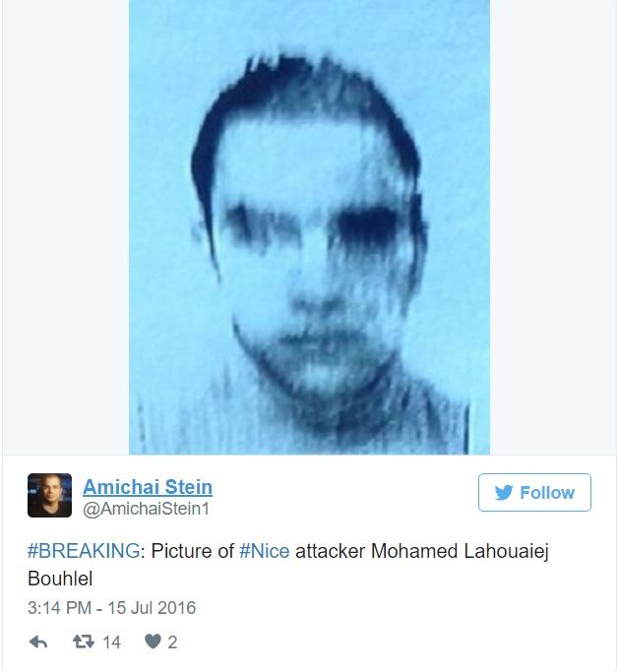Click the words 'Picture of' in the tweet

193,551
